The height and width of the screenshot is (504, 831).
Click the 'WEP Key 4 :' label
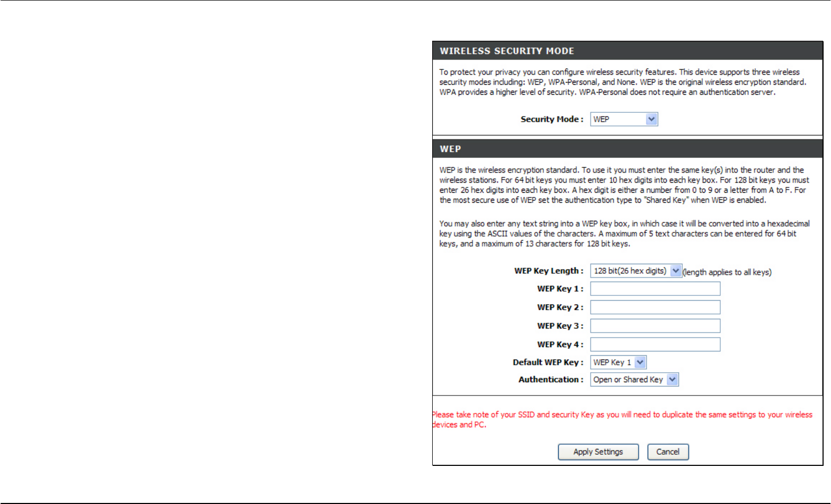560,344
